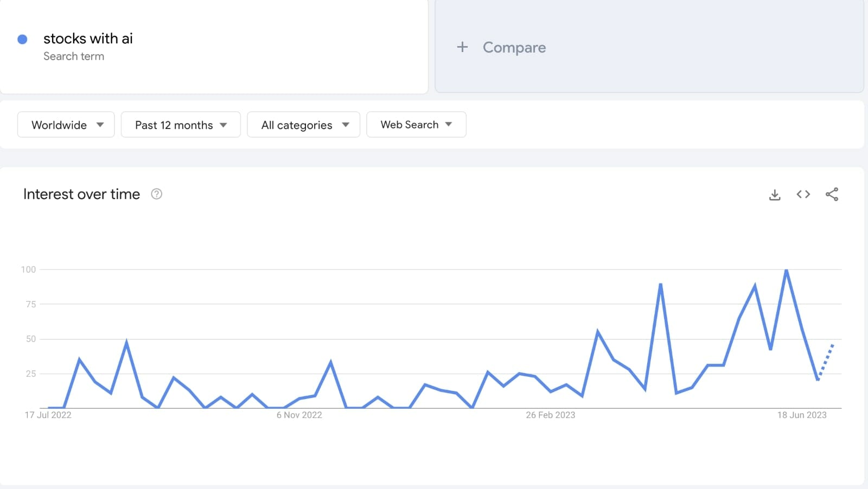Edit the stocks with ai search term
The height and width of the screenshot is (489, 868).
[88, 38]
